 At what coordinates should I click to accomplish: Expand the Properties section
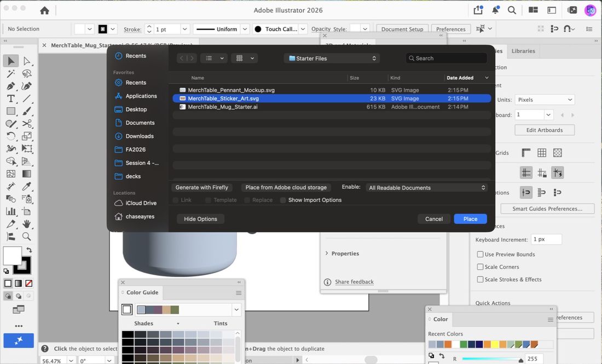tap(327, 253)
